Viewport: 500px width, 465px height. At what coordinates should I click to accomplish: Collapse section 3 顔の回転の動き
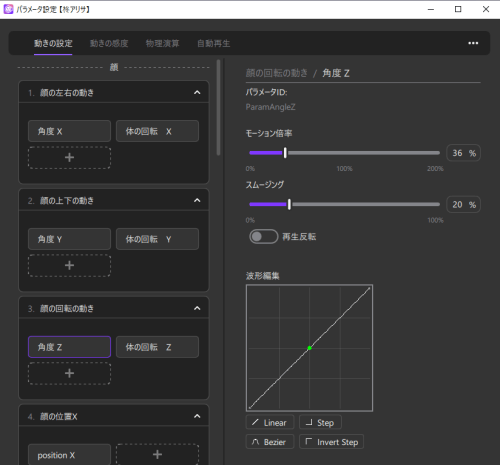pos(197,308)
